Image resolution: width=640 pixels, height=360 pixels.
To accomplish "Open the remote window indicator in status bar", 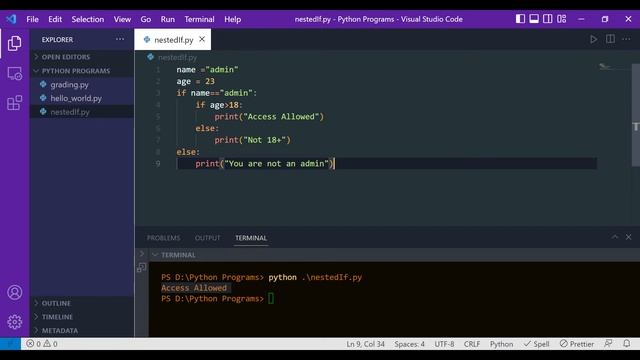I will [10, 344].
